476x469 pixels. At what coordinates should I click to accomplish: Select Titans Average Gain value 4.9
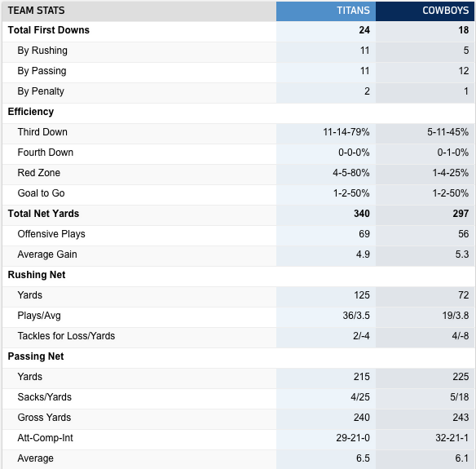click(x=363, y=254)
